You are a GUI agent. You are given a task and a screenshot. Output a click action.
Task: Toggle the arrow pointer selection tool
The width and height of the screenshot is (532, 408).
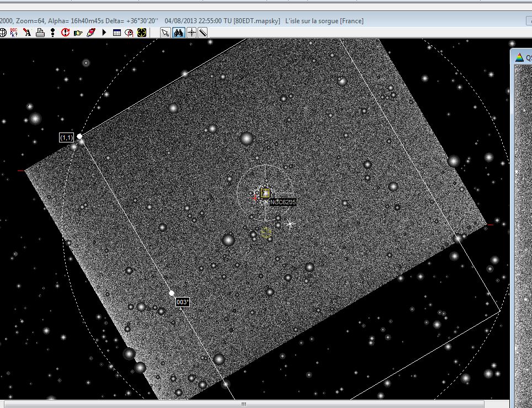coord(165,33)
